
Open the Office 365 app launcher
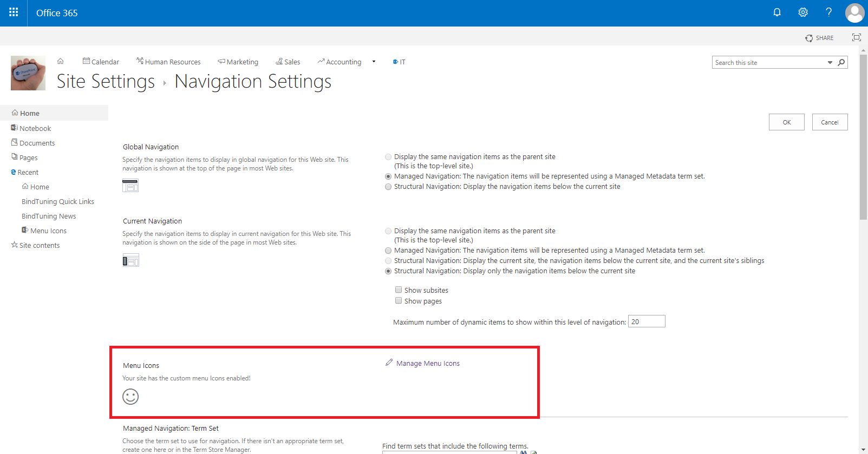coord(14,12)
